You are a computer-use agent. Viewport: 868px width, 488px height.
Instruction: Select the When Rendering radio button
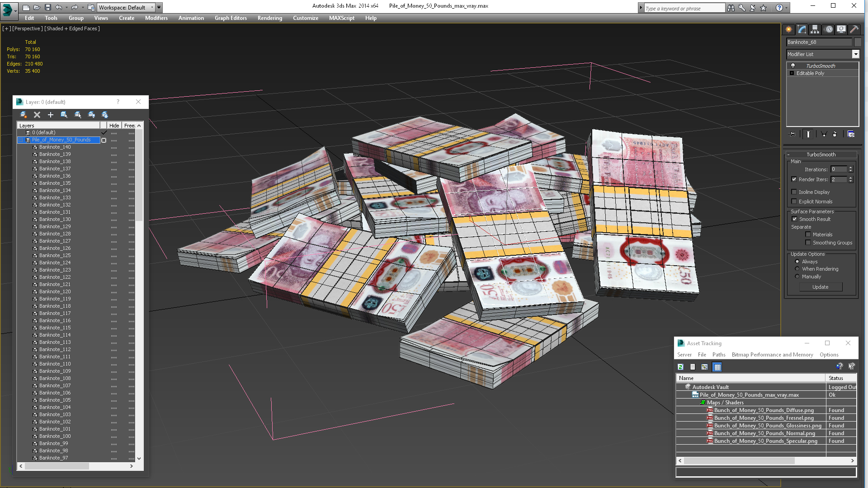[x=797, y=269]
